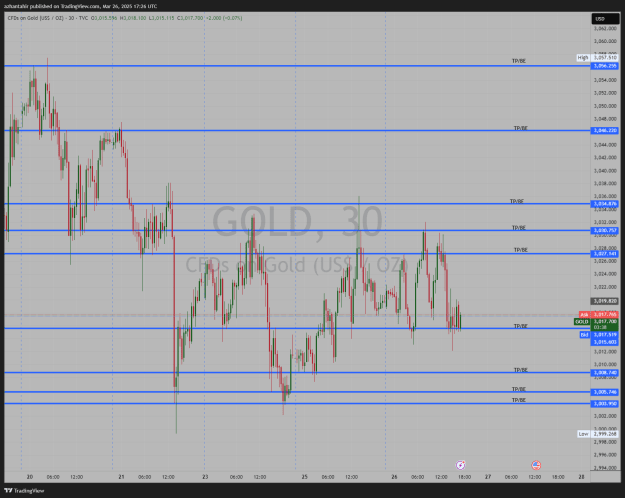
Task: Click the red Ask price label
Action: pos(599,315)
